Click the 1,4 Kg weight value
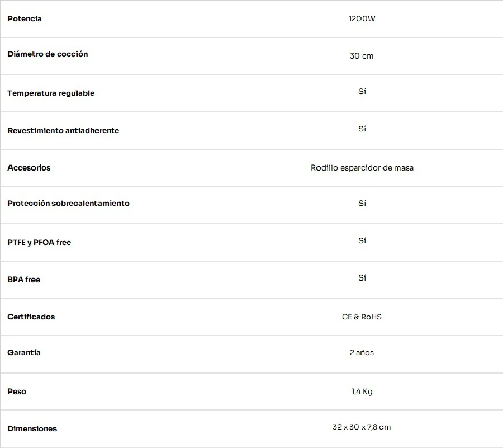The width and height of the screenshot is (503, 448). click(x=362, y=392)
